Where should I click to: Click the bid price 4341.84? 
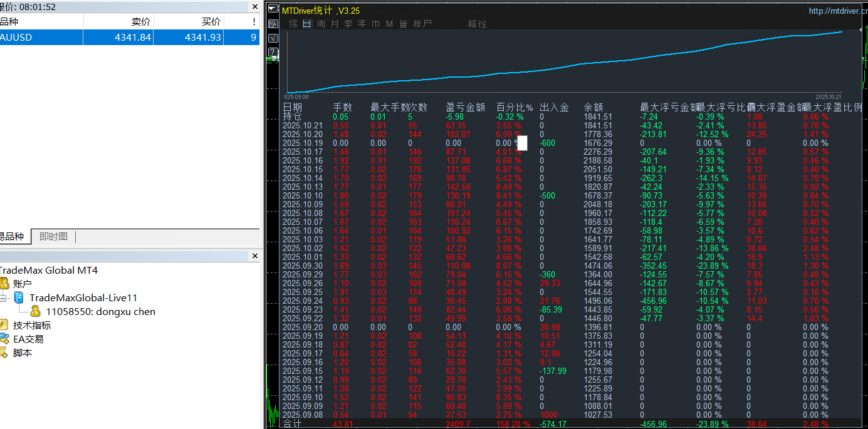pyautogui.click(x=133, y=38)
